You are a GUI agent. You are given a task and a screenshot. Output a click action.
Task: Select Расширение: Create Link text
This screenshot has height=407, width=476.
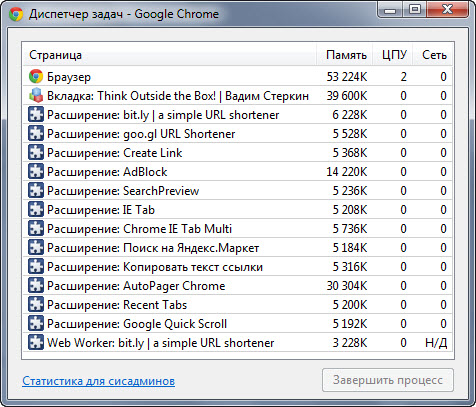coord(115,153)
